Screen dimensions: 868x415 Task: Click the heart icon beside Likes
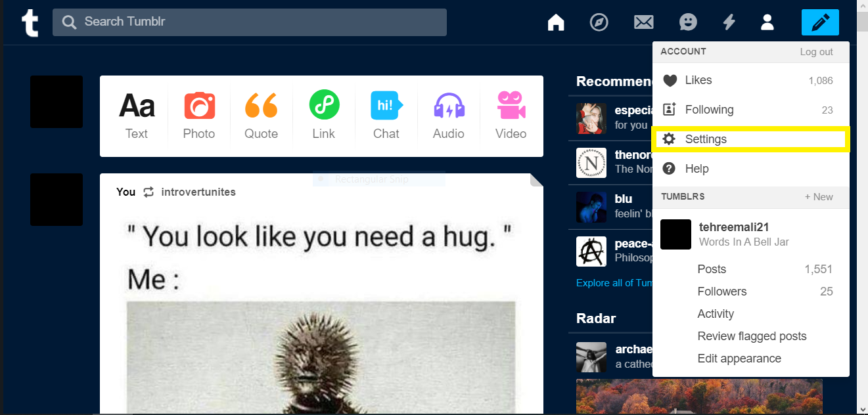[670, 81]
